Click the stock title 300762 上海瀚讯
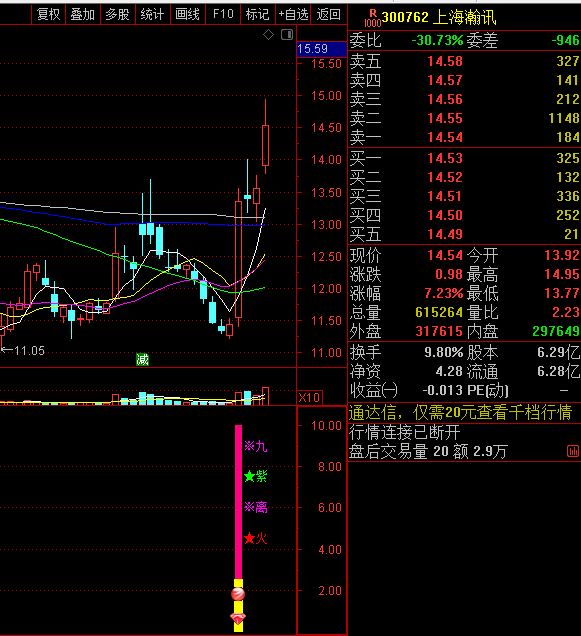This screenshot has width=581, height=636. (439, 17)
